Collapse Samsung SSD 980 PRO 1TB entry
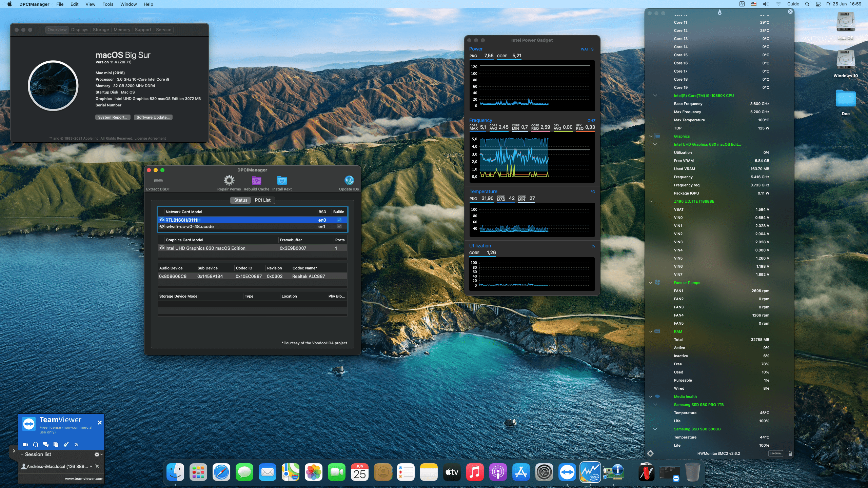 [x=655, y=405]
